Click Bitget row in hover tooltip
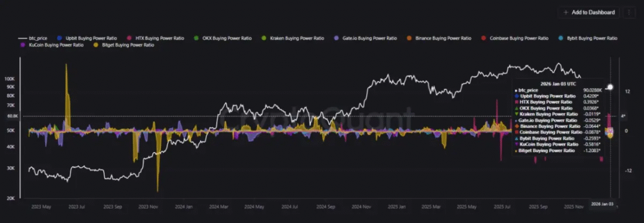 point(558,151)
